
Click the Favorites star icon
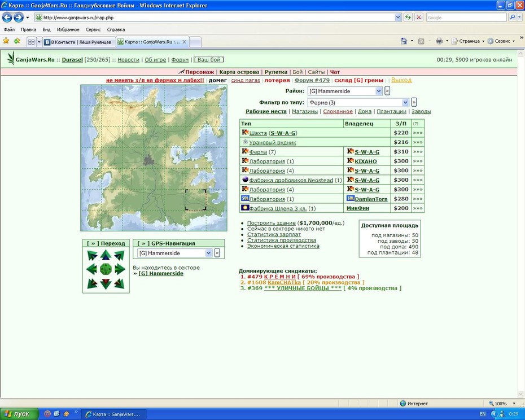click(6, 41)
